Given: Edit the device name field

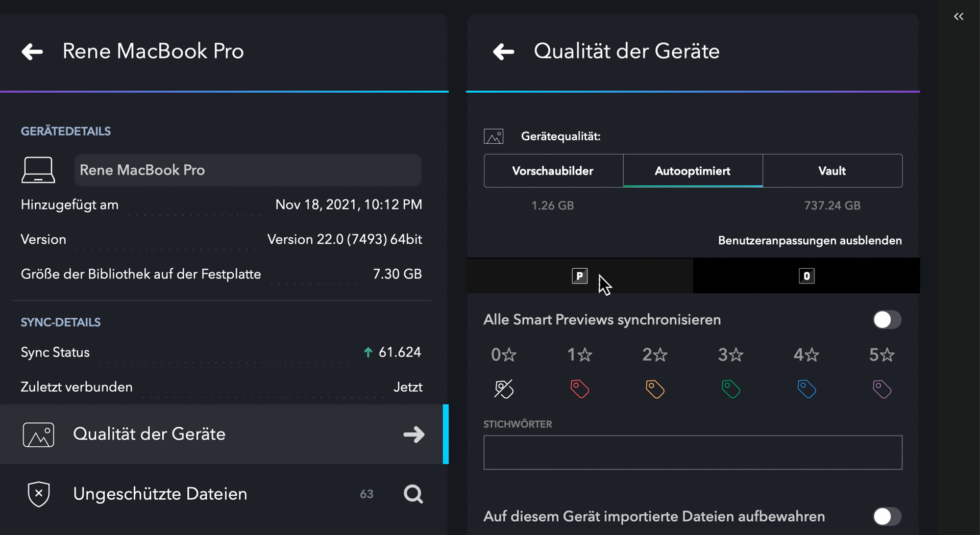Looking at the screenshot, I should click(248, 170).
